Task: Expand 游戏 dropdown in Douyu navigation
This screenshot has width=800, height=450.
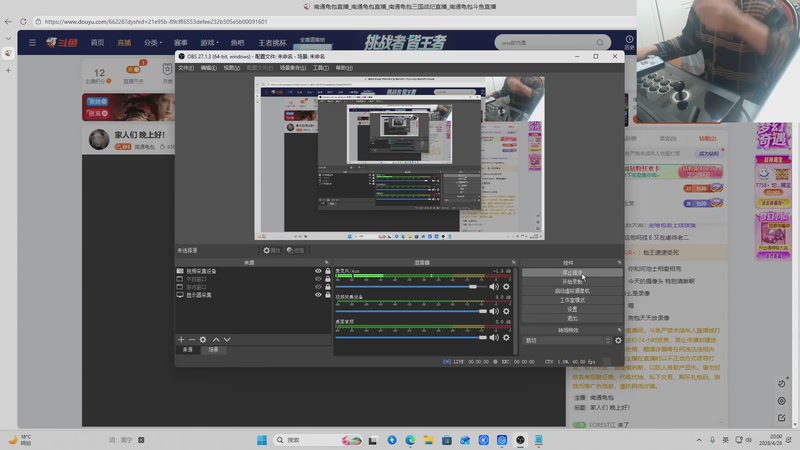Action: pos(209,42)
